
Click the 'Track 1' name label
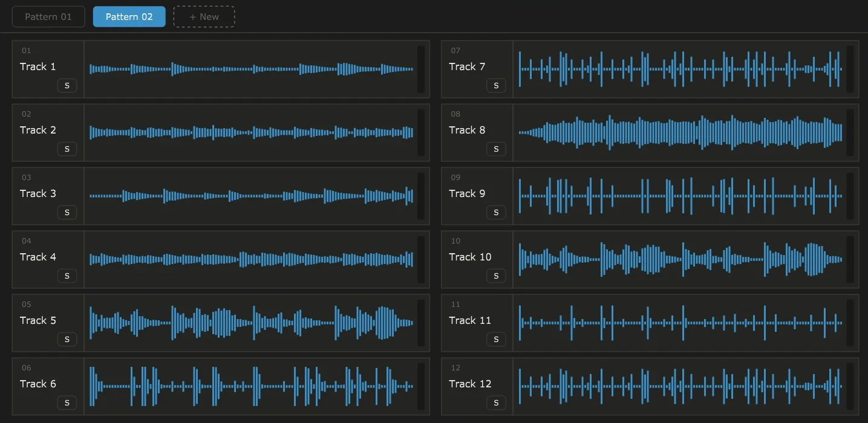[x=38, y=66]
